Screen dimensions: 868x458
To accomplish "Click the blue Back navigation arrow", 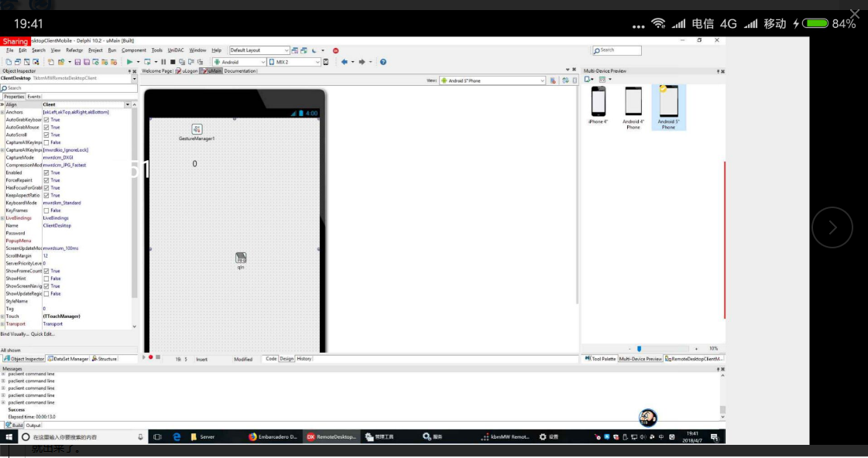I will [345, 62].
